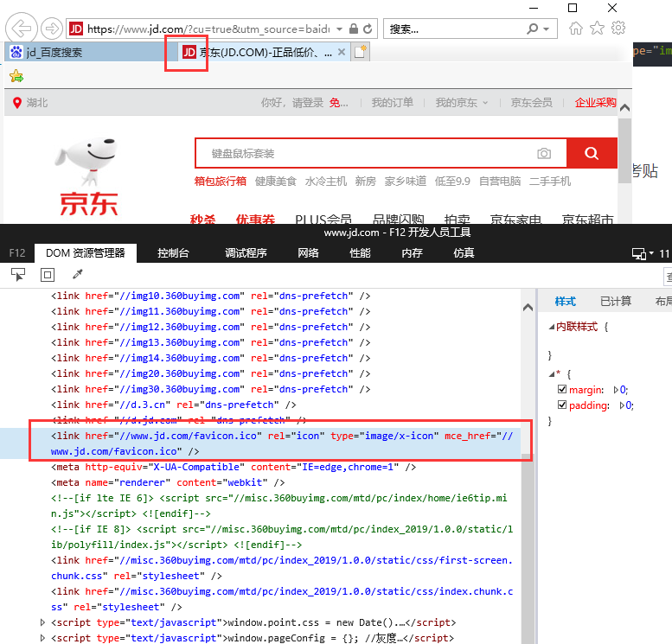Select the favicon.ico link node
Viewport: 672px width, 644px height.
point(282,443)
